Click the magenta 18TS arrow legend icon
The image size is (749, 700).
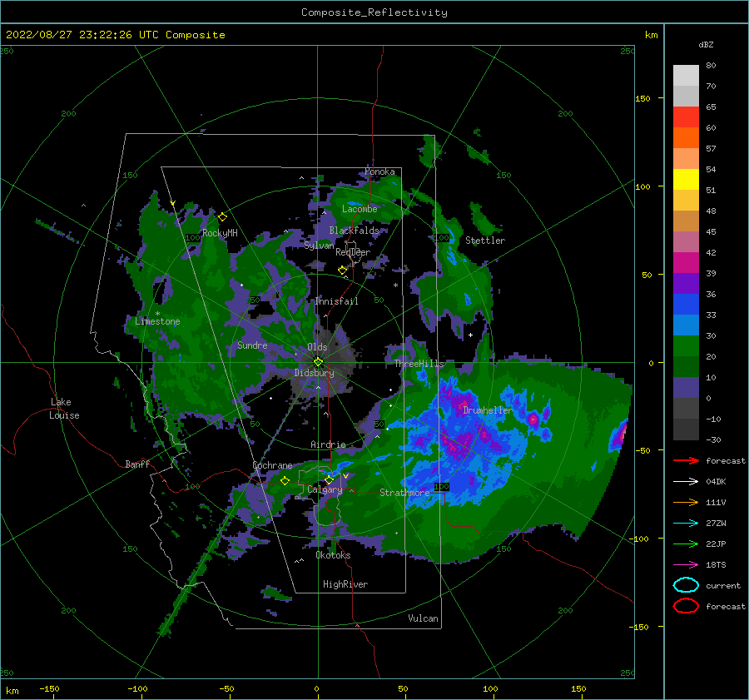coord(686,565)
